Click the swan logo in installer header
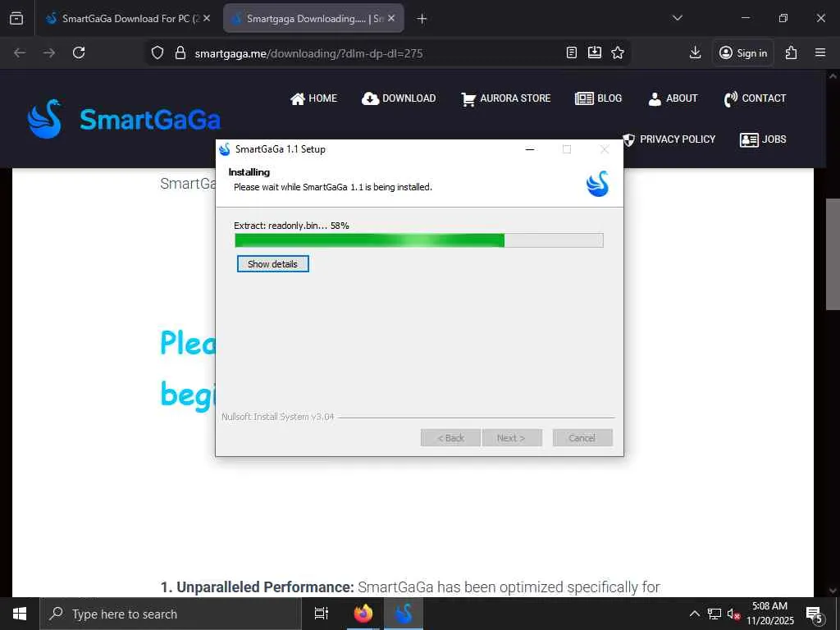The height and width of the screenshot is (630, 840). pyautogui.click(x=597, y=184)
